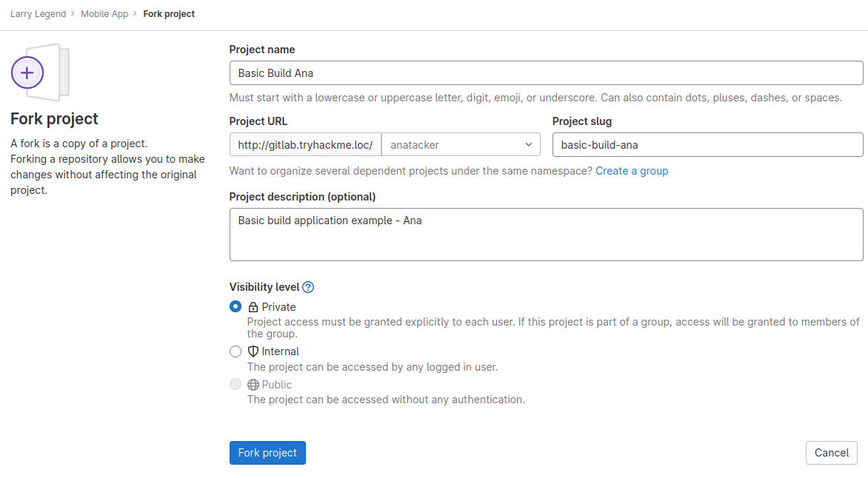Viewport: 868px width, 478px height.
Task: Navigate to Larry Legend via breadcrumb
Action: tap(39, 13)
